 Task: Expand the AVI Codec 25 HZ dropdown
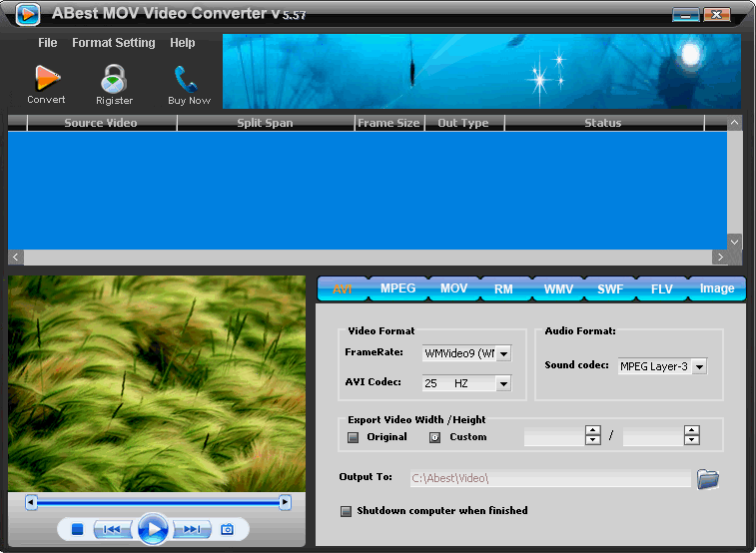point(504,383)
